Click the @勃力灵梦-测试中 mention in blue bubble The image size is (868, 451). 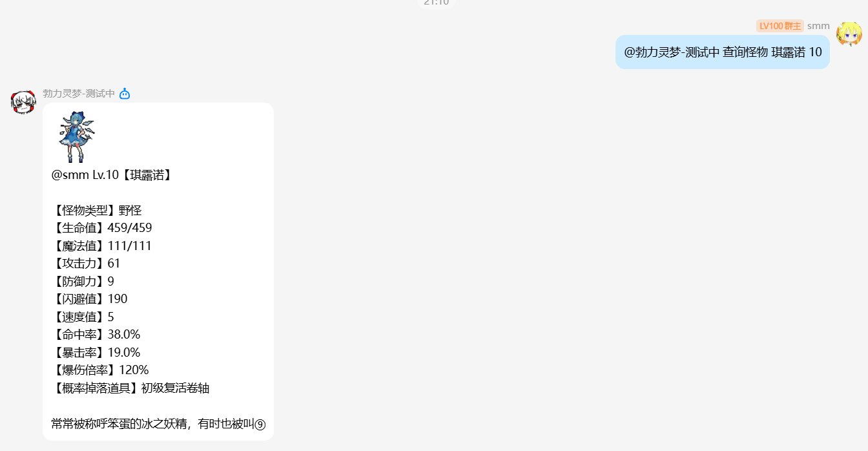pyautogui.click(x=672, y=52)
